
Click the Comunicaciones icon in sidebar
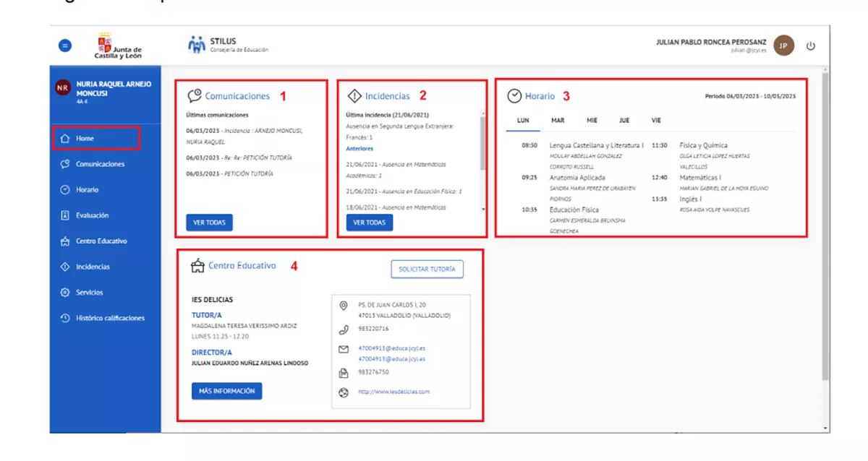click(x=64, y=164)
